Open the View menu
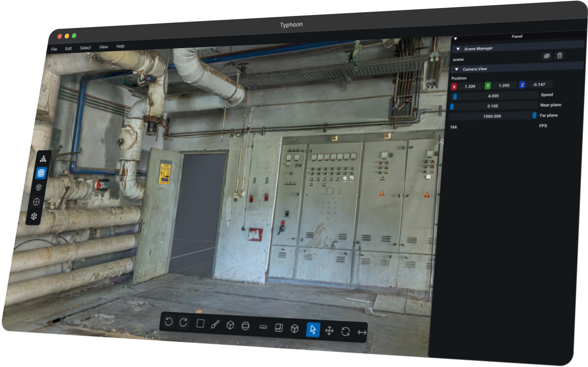Viewport: 588px width, 367px height. [103, 47]
